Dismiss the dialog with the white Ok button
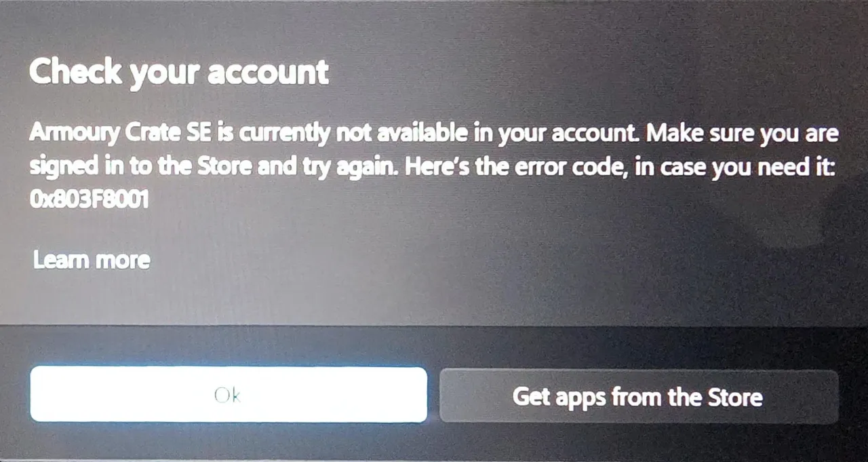 [229, 395]
